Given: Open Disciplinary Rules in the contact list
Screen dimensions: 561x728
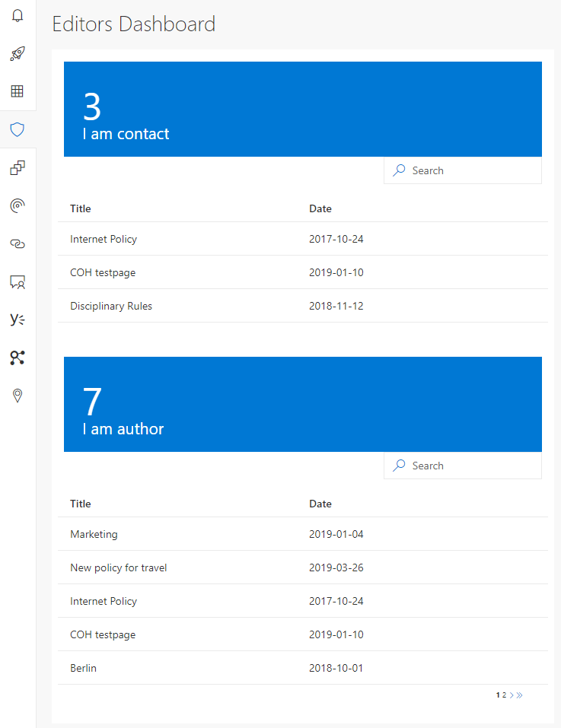Looking at the screenshot, I should click(111, 306).
